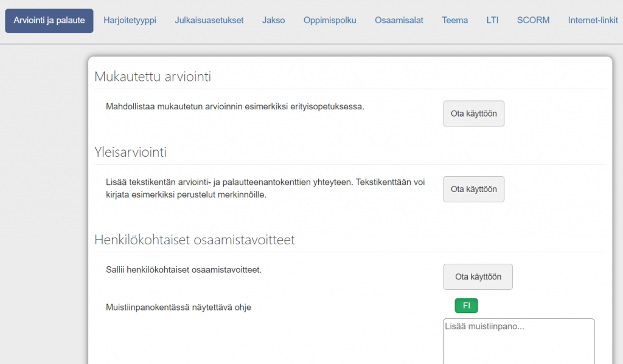The width and height of the screenshot is (623, 364).
Task: Enable Mukautettu arviointi with Ota käyttöön
Action: 473,114
